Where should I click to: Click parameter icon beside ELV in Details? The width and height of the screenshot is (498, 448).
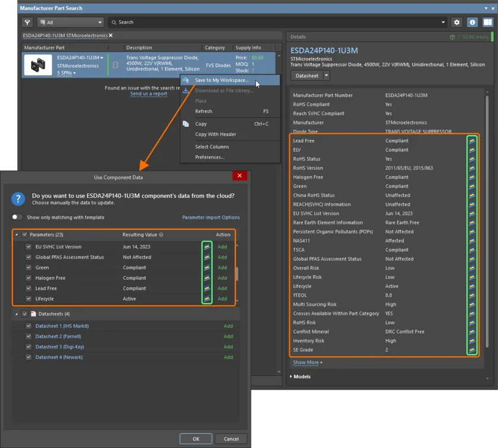point(472,150)
